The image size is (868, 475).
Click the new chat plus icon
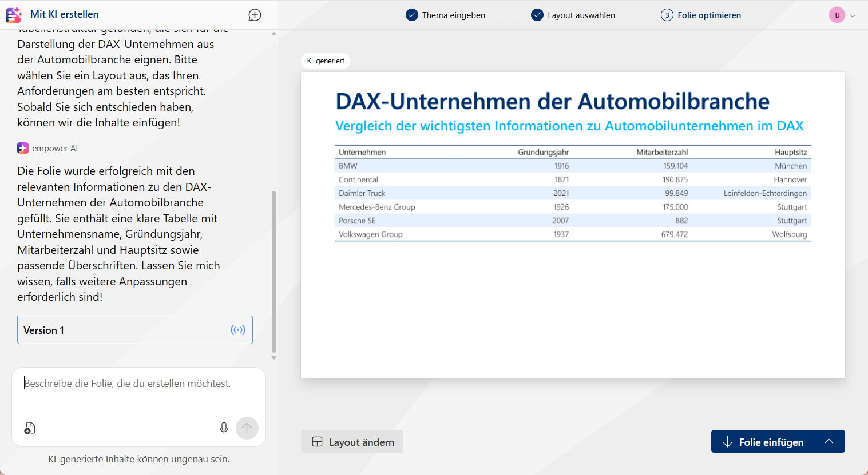(255, 15)
